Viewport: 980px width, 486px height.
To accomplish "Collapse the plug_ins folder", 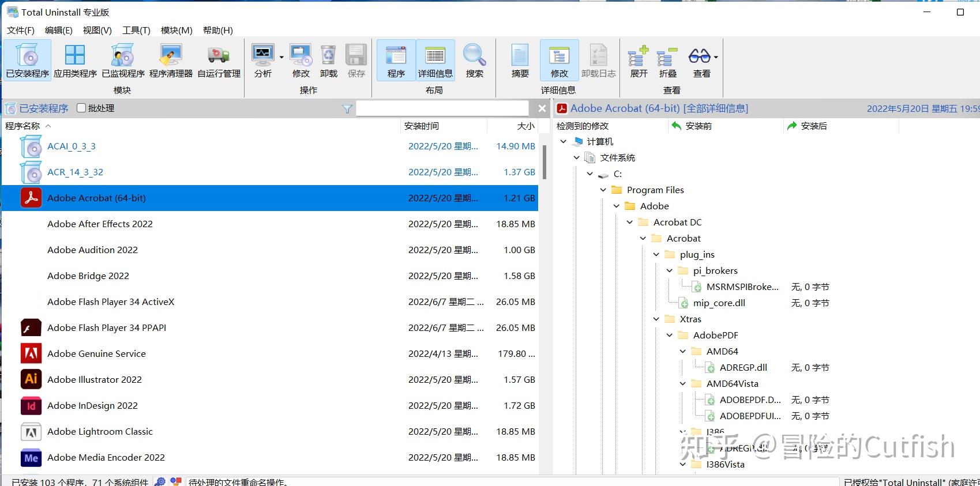I will pos(656,254).
